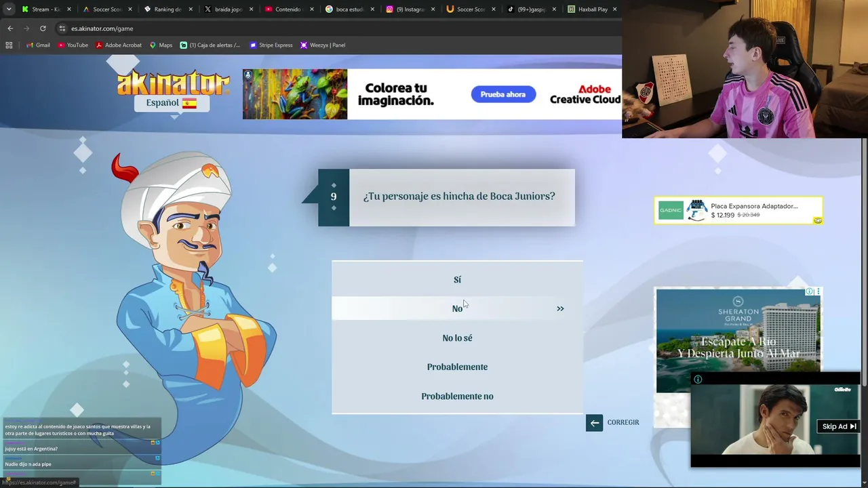Click the CORREGIR back arrow icon
This screenshot has height=488, width=868.
coord(594,423)
